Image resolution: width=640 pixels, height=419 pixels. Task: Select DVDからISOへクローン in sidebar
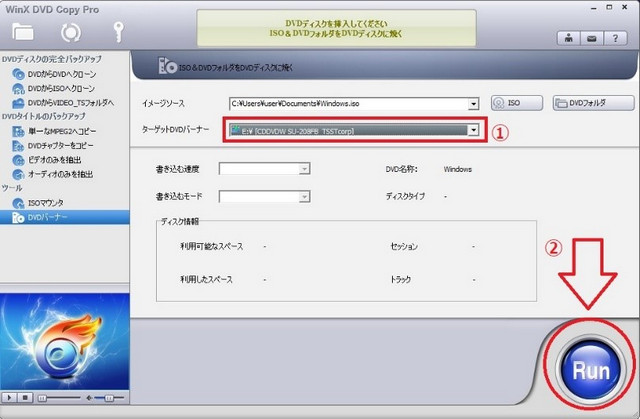62,88
